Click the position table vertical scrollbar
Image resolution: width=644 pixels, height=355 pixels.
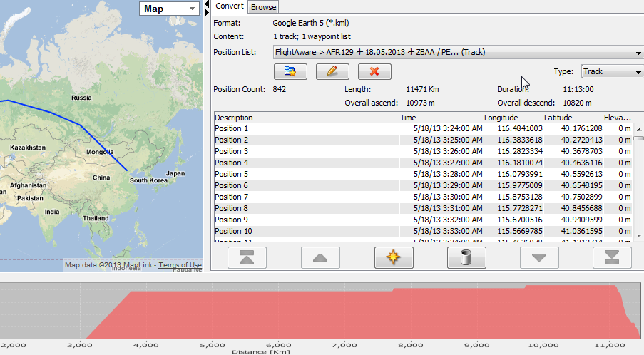pos(638,178)
